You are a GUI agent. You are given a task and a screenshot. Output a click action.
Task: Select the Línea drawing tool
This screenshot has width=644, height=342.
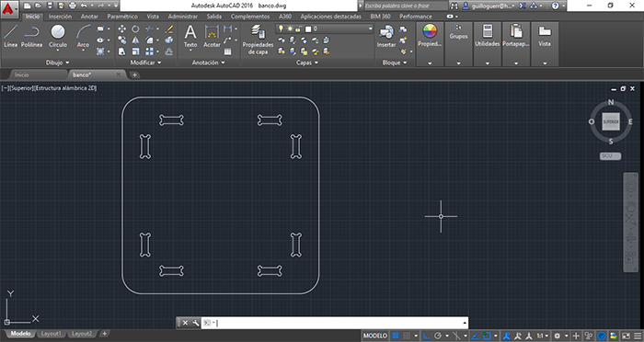click(x=11, y=36)
